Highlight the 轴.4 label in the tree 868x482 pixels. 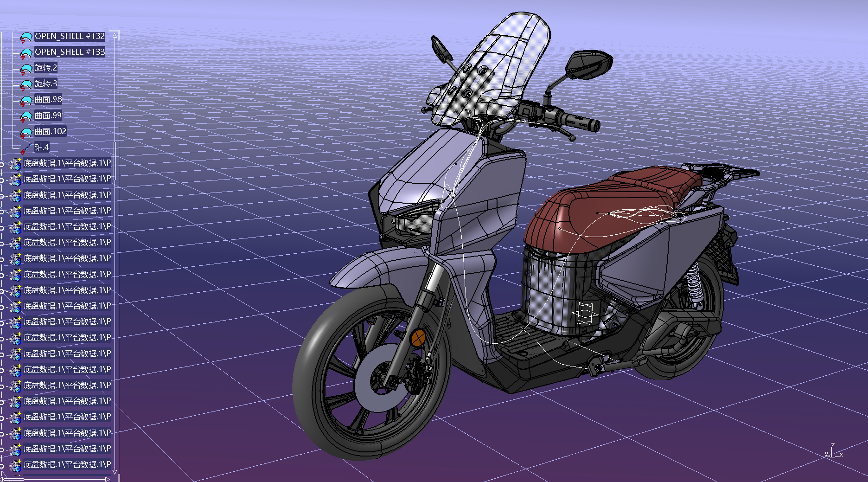pos(42,147)
